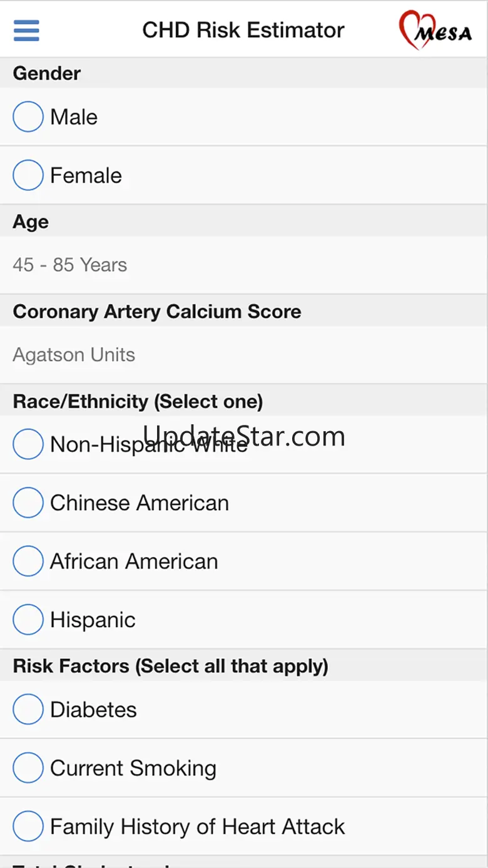The image size is (488, 868).
Task: Click the Race/Ethnicity section header
Action: (138, 401)
